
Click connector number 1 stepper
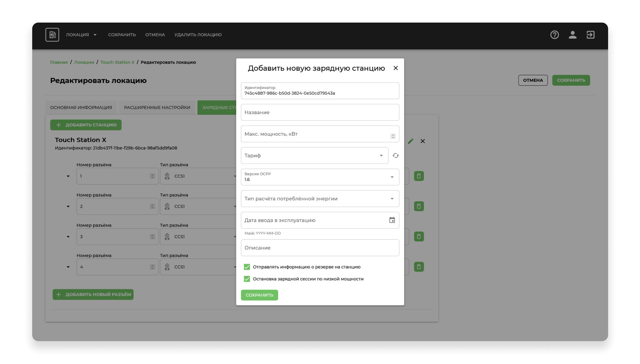(152, 176)
